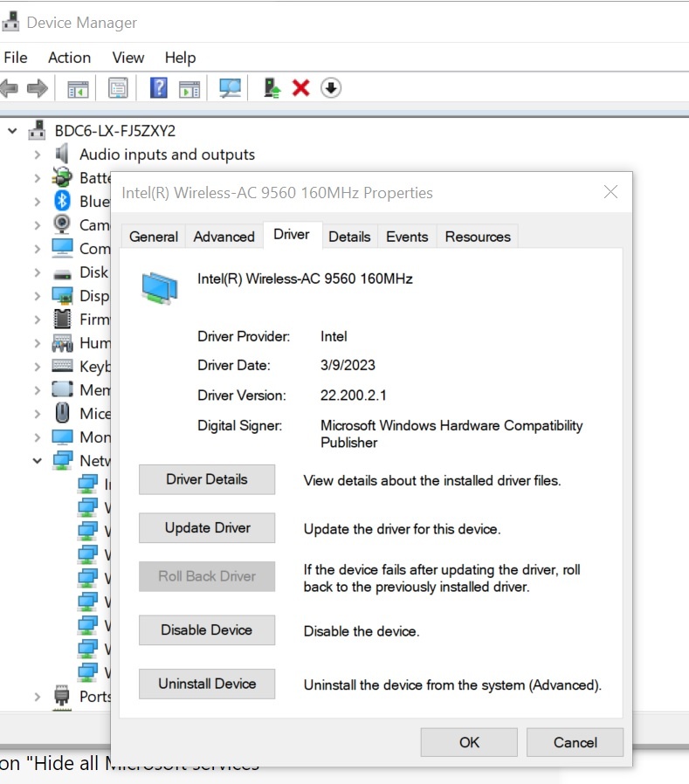The width and height of the screenshot is (689, 784).
Task: Select the Network adapters category icon
Action: pyautogui.click(x=62, y=460)
